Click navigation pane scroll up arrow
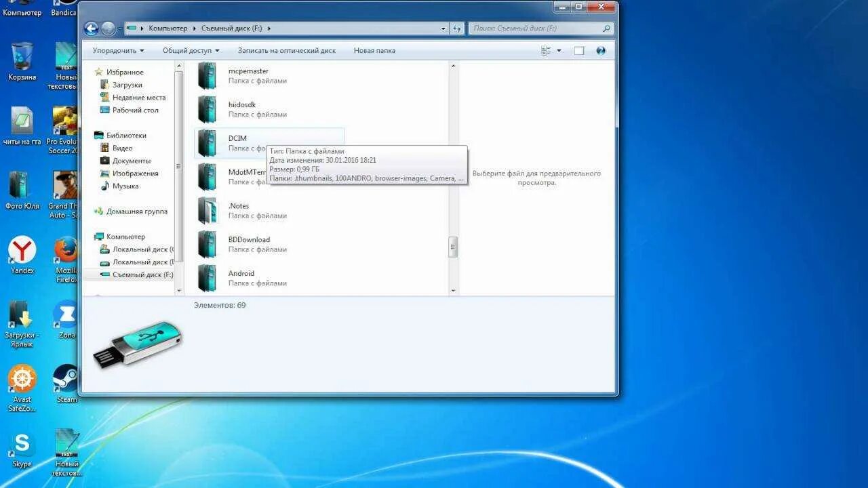The image size is (868, 488). click(179, 66)
